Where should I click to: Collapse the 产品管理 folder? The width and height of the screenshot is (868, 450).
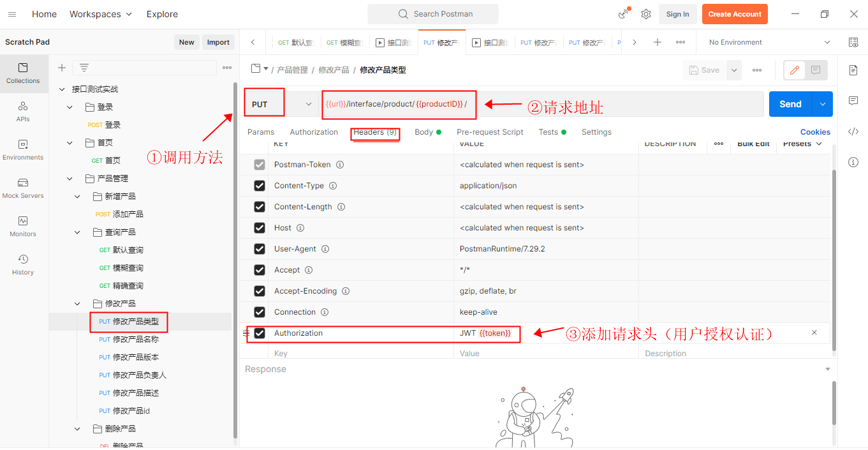70,179
